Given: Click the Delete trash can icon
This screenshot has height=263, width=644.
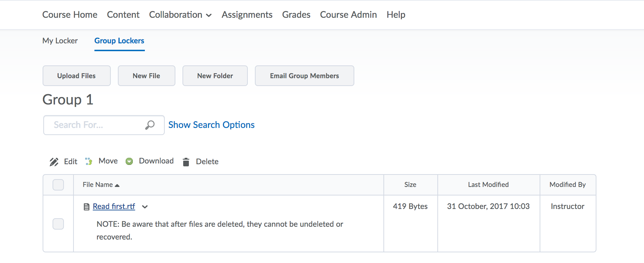Looking at the screenshot, I should [x=186, y=162].
